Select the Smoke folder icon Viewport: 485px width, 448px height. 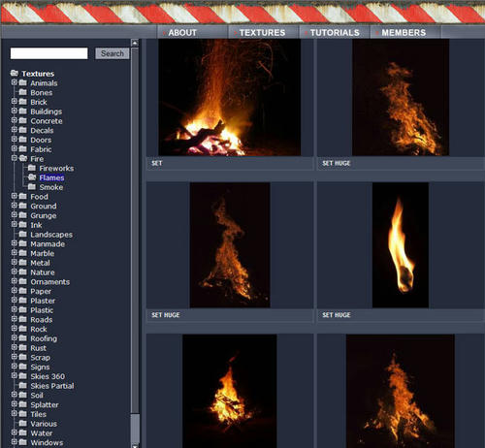point(32,187)
